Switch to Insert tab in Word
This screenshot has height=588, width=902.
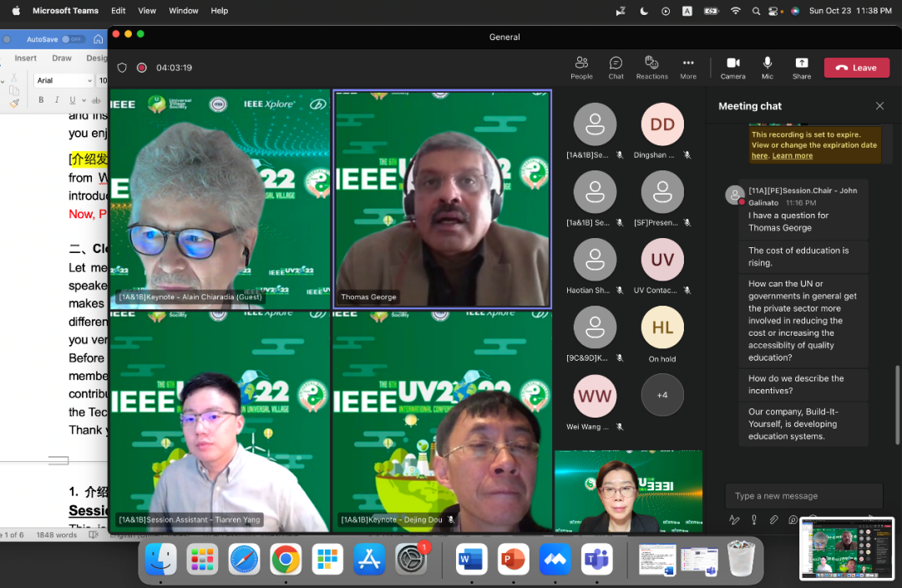coord(25,58)
